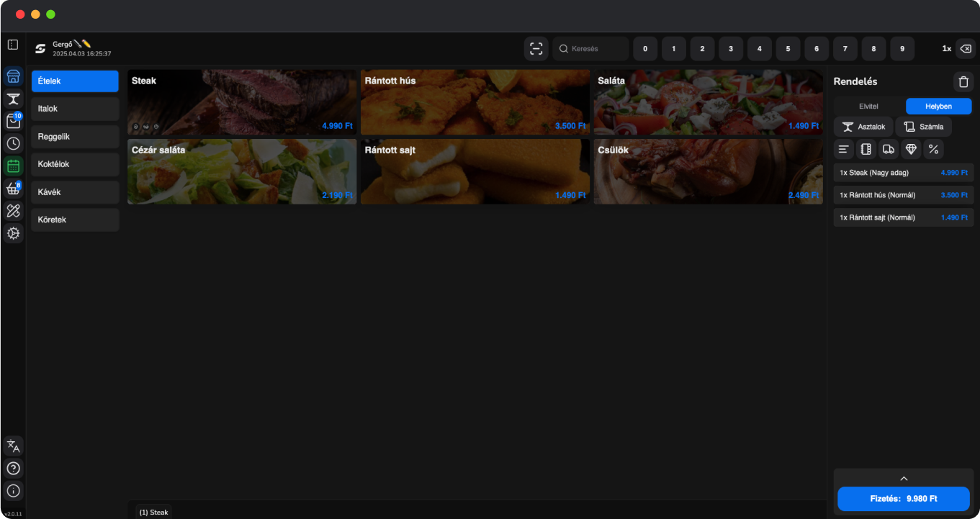Click number key 2
The image size is (980, 519).
tap(702, 49)
